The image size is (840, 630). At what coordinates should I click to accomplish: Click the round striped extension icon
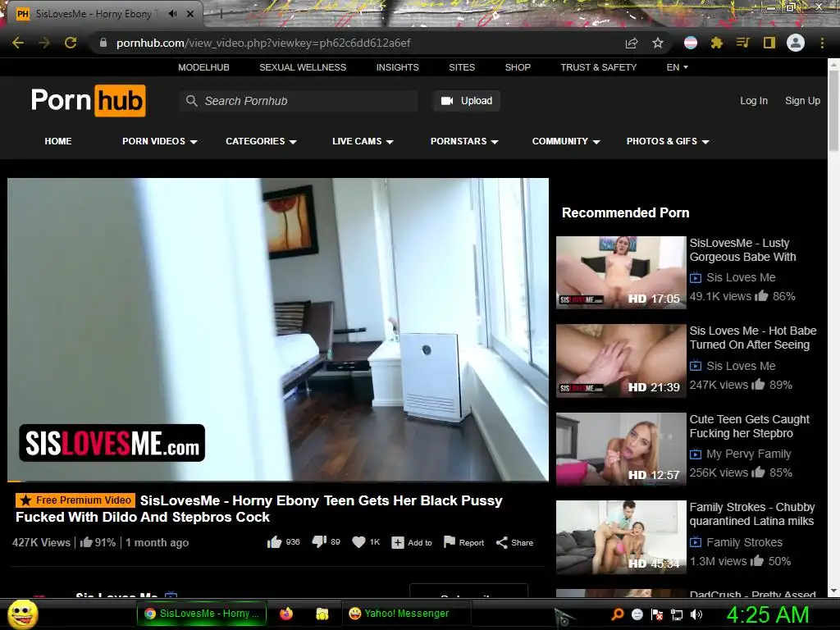click(x=691, y=43)
